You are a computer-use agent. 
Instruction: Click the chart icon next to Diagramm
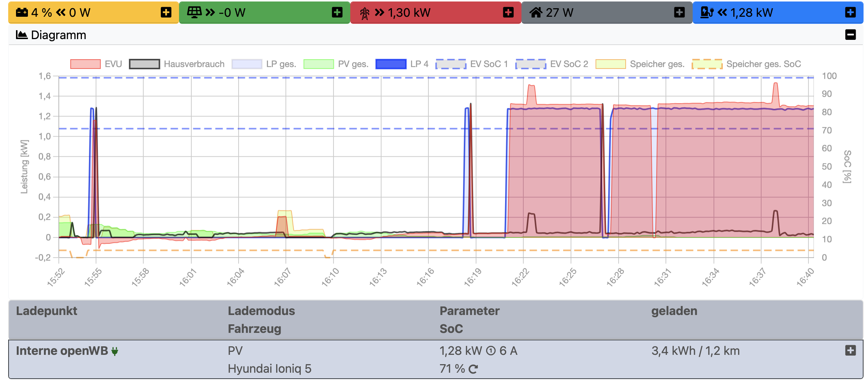22,35
